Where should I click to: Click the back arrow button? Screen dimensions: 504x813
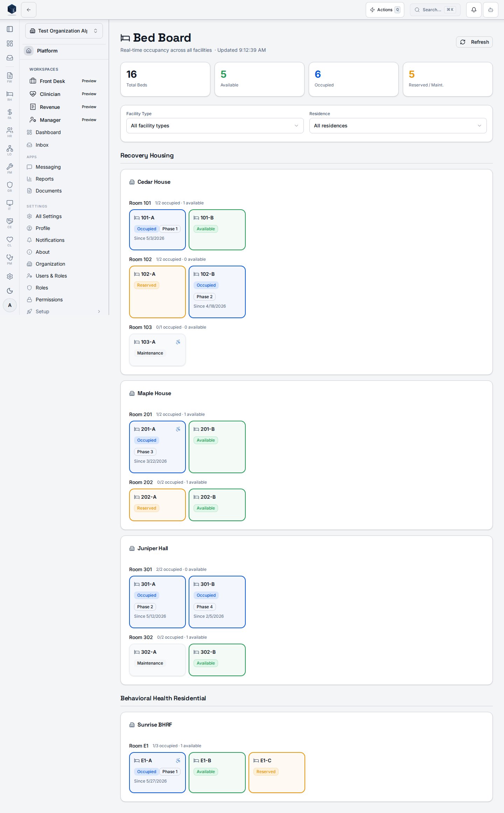coord(29,10)
